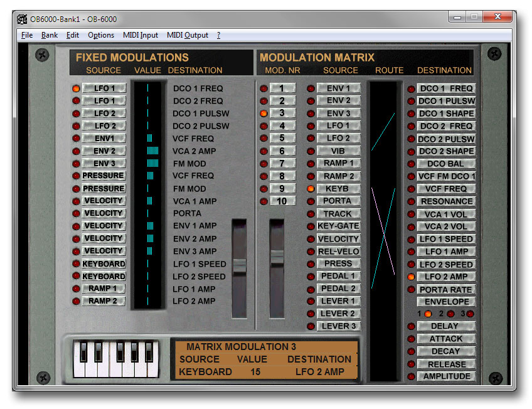The image size is (532, 409).
Task: Select envelope 3 radio LED
Action: tap(470, 314)
